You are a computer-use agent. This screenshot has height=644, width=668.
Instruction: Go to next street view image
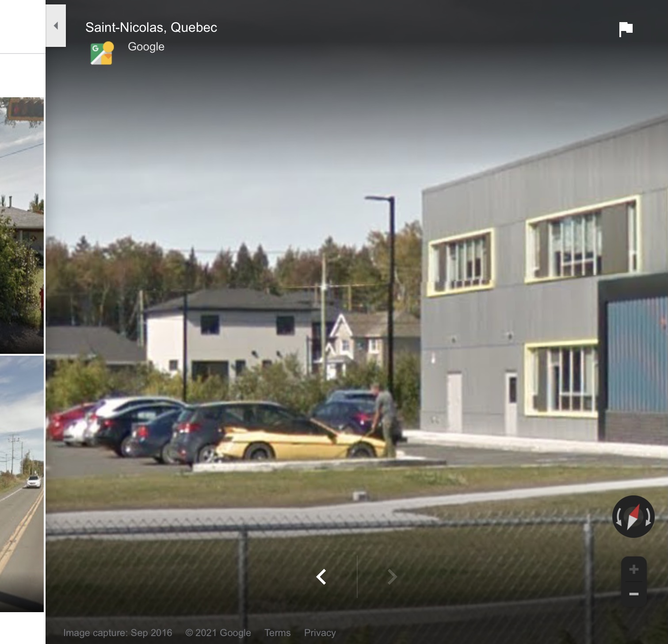coord(392,577)
